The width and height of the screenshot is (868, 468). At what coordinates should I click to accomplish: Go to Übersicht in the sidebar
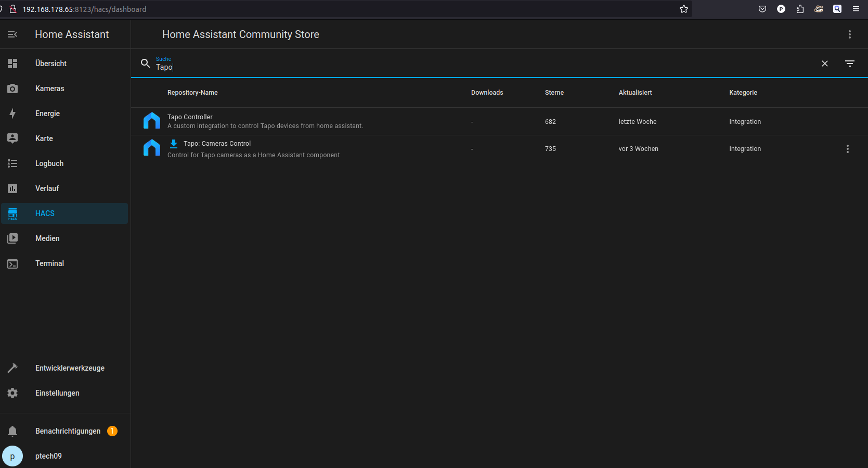coord(51,64)
